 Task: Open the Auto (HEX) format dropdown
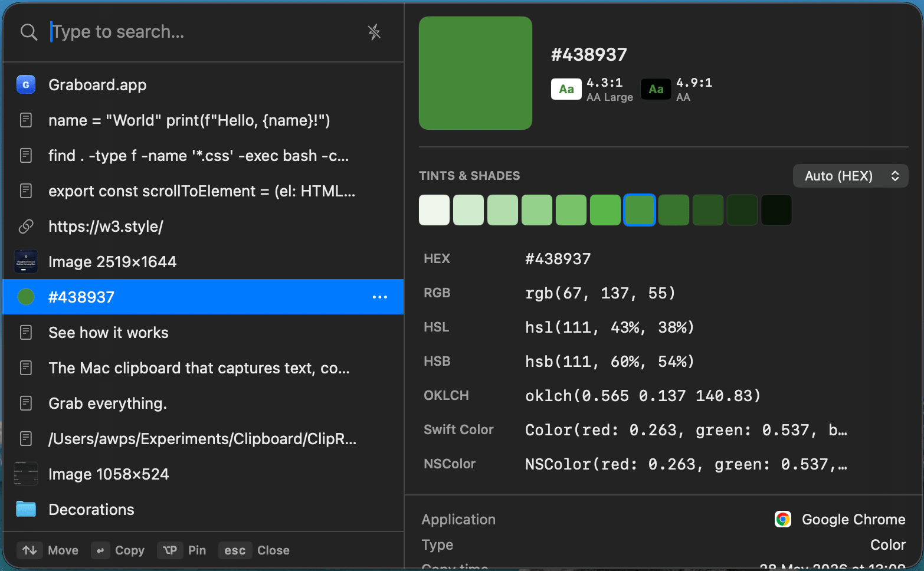coord(850,176)
